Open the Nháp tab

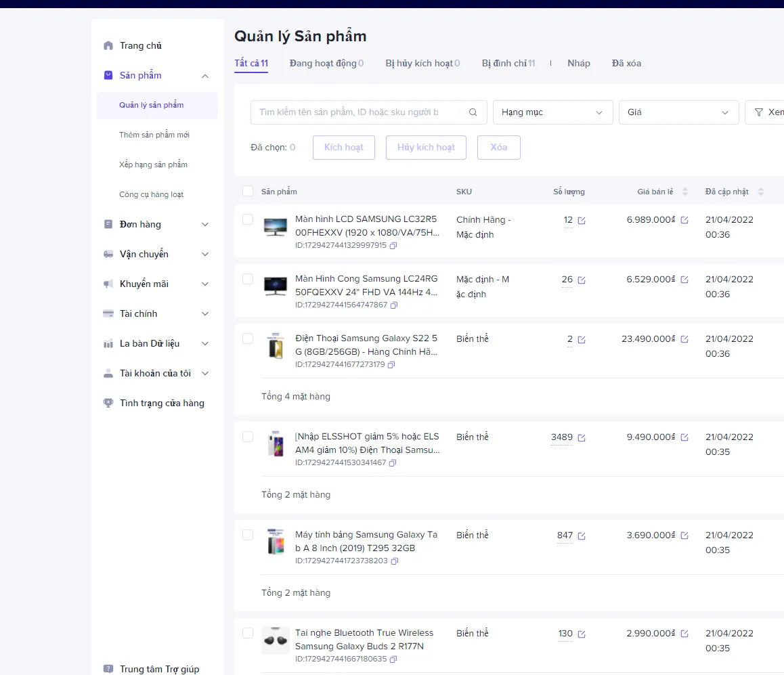pyautogui.click(x=578, y=64)
